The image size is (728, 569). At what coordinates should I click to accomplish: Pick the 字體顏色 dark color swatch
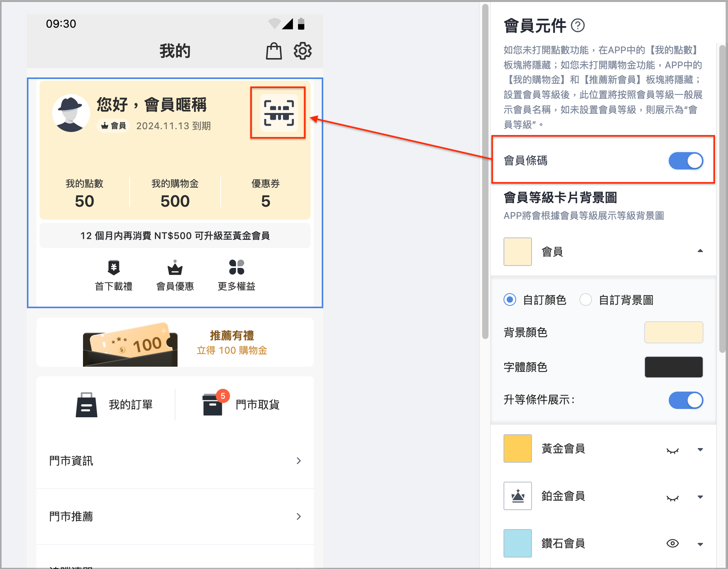674,367
